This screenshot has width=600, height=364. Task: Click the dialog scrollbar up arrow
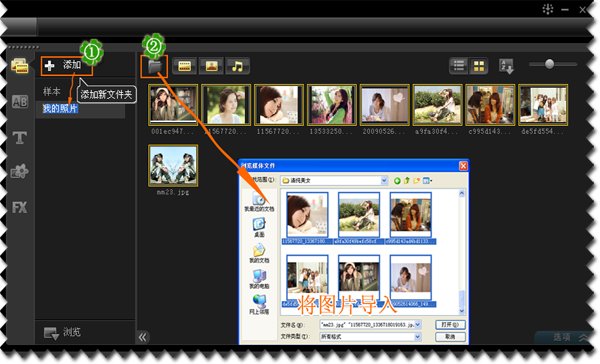pyautogui.click(x=461, y=194)
